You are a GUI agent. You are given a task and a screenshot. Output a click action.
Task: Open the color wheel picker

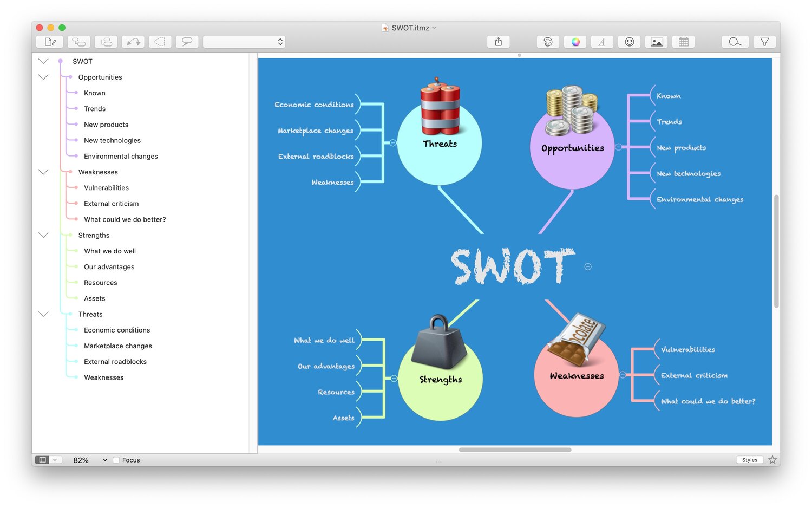pyautogui.click(x=575, y=42)
